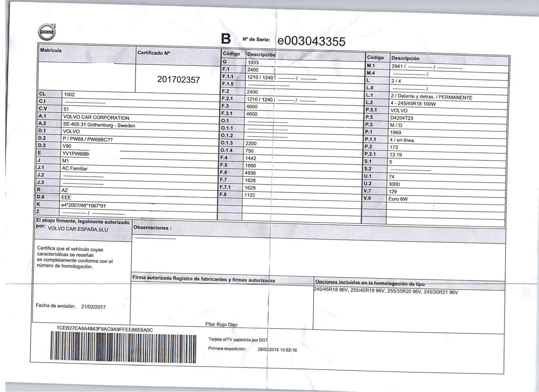This screenshot has height=392, width=539.
Task: Click value 1122 in row F.8
Action: [250, 195]
